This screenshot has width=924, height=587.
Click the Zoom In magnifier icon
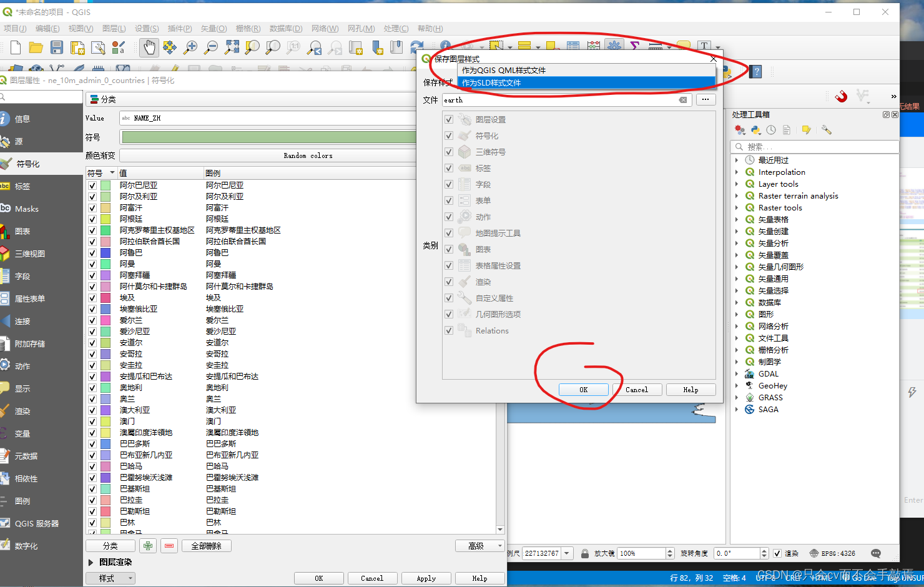coord(190,47)
